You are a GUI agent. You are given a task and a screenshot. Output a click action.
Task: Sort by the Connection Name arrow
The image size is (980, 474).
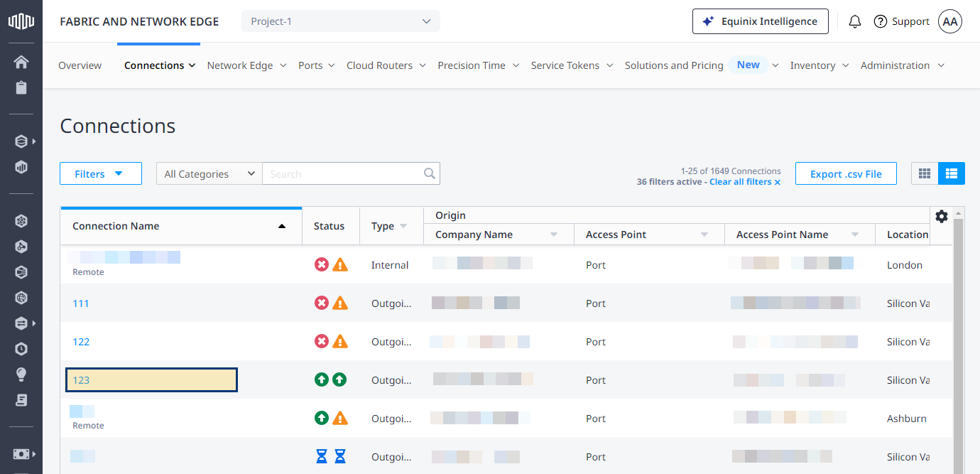282,226
